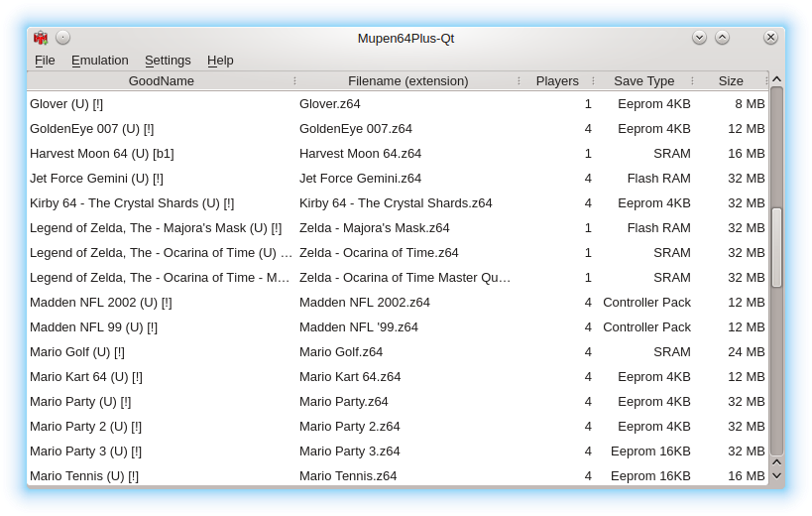Sort by Players column header
The width and height of the screenshot is (812, 516).
point(557,81)
